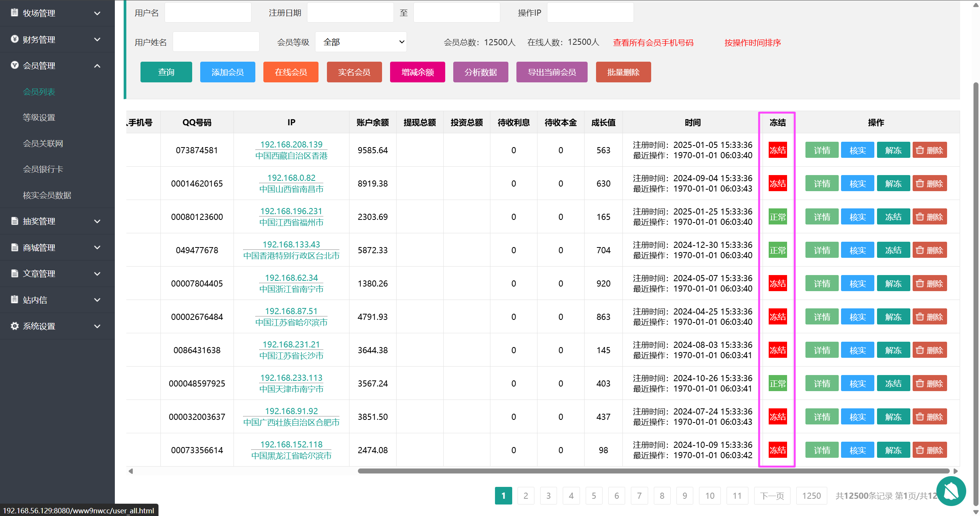Click red 冻结 status in row 00014620165
This screenshot has height=516, width=980.
click(x=778, y=183)
